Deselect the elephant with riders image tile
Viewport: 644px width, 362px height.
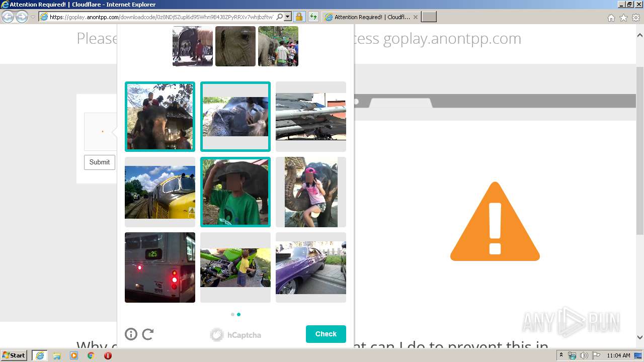coord(160,117)
